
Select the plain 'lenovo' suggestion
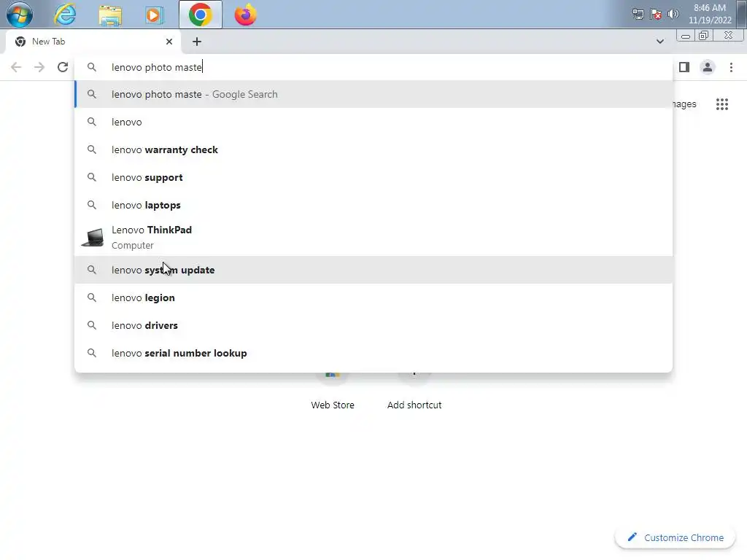tap(373, 122)
